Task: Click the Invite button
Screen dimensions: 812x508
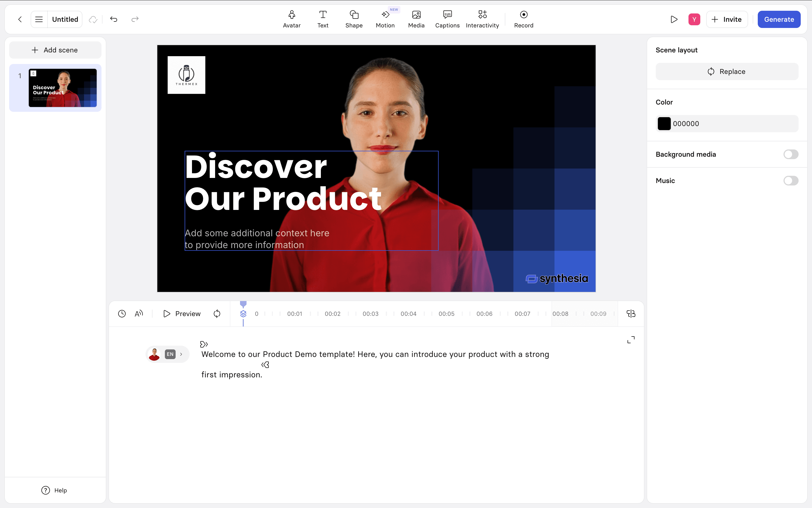Action: [727, 19]
